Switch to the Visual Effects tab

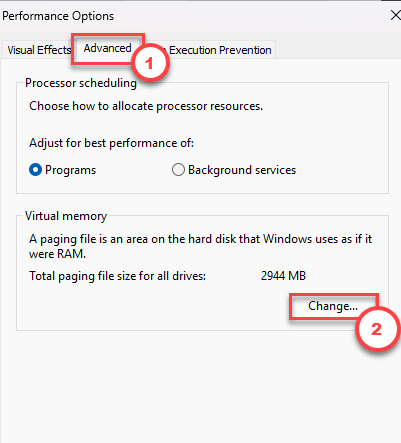(x=39, y=50)
